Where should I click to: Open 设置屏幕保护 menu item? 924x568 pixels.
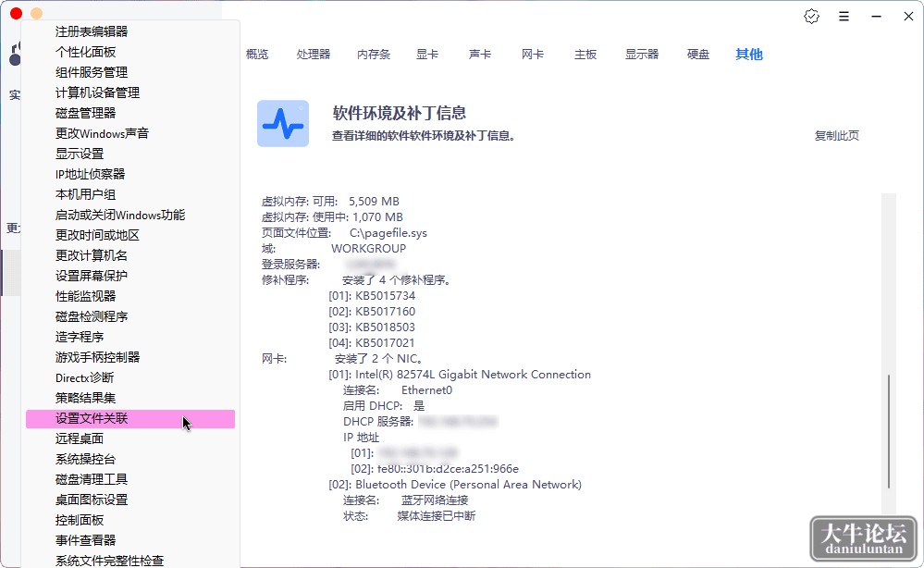point(130,276)
